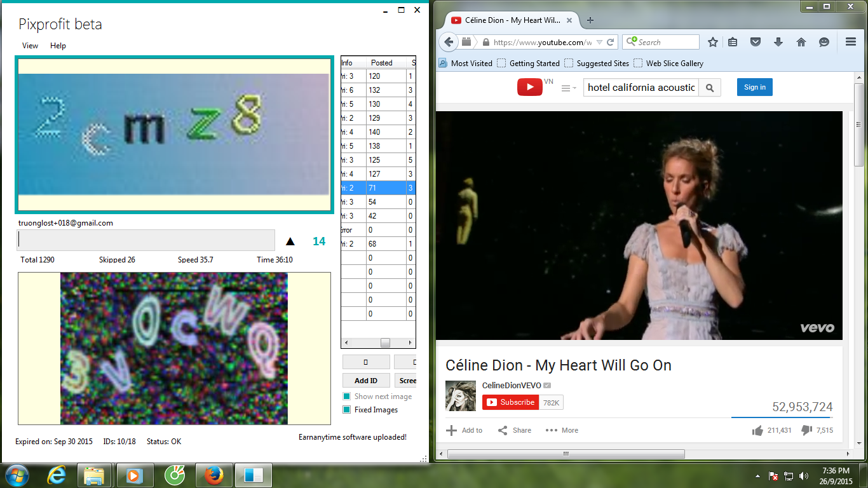
Task: Open the Windows Start menu
Action: click(x=17, y=475)
